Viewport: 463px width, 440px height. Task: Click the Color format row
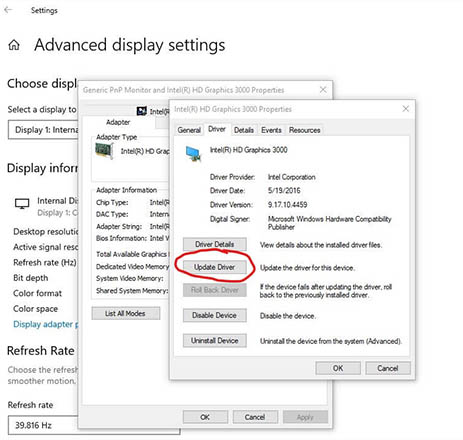point(38,293)
